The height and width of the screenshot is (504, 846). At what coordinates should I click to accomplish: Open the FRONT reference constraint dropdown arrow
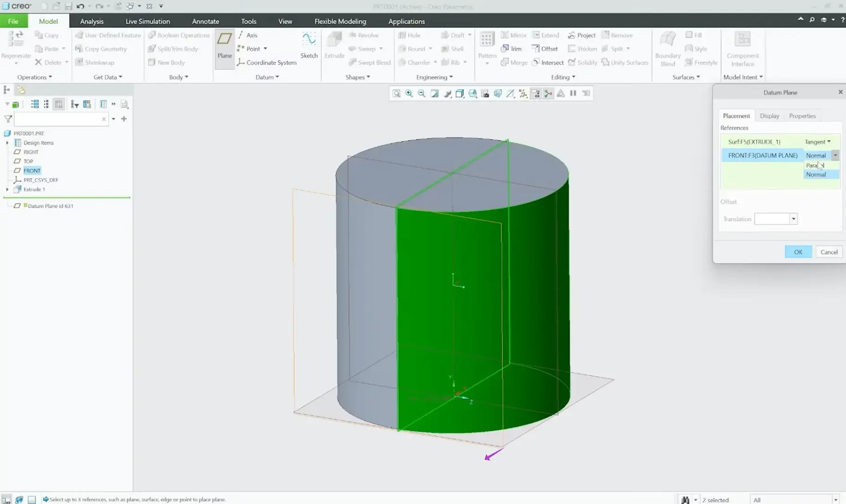coord(835,155)
